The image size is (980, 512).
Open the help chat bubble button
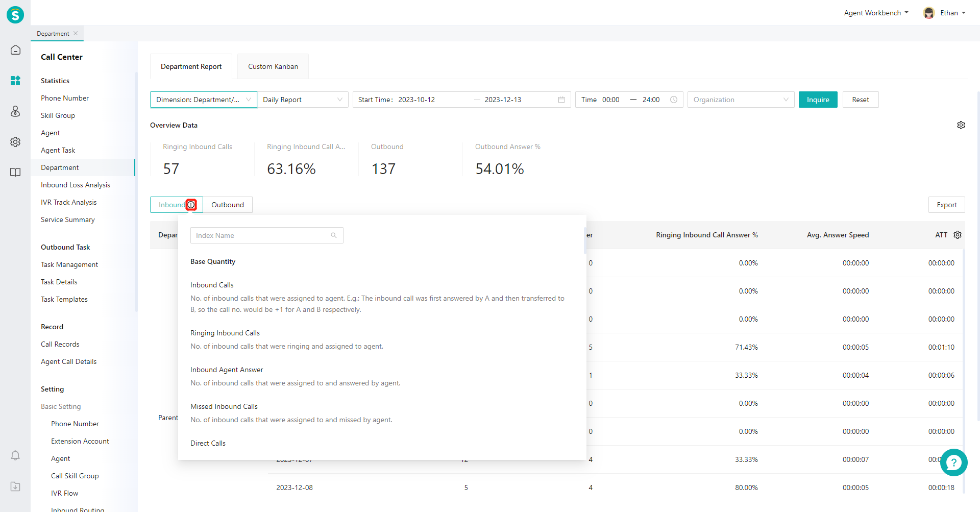tap(953, 462)
